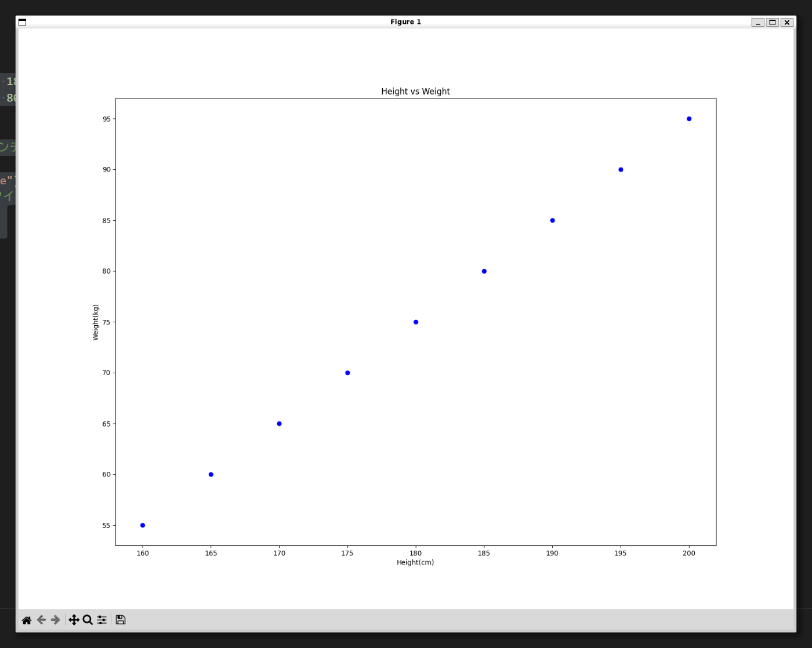Select the Zoom to rectangle magnifier

coord(88,620)
